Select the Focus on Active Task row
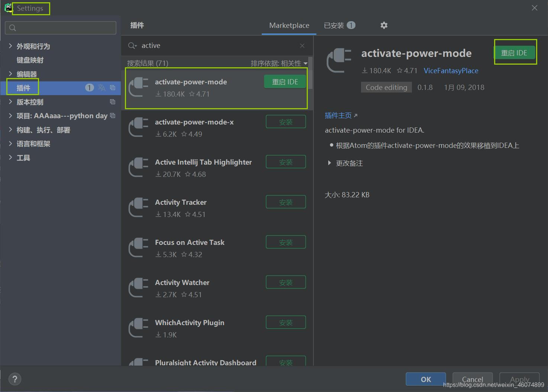548x392 pixels. (x=217, y=248)
